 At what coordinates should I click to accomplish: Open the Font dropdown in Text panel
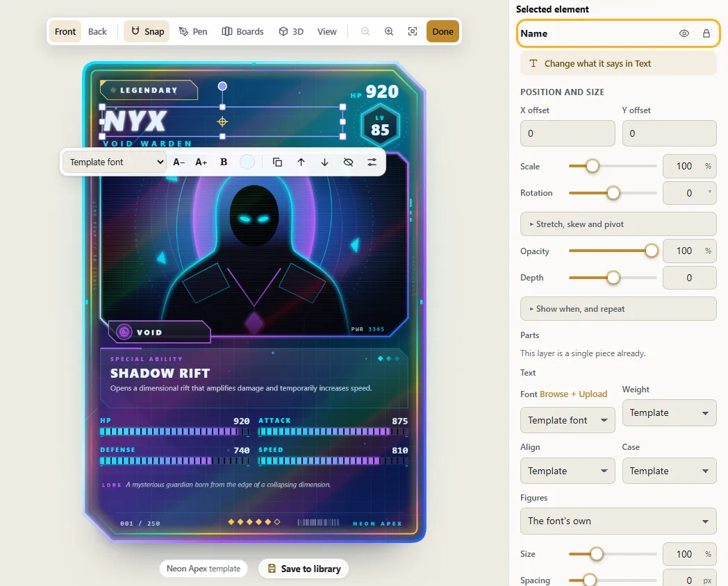click(x=568, y=420)
